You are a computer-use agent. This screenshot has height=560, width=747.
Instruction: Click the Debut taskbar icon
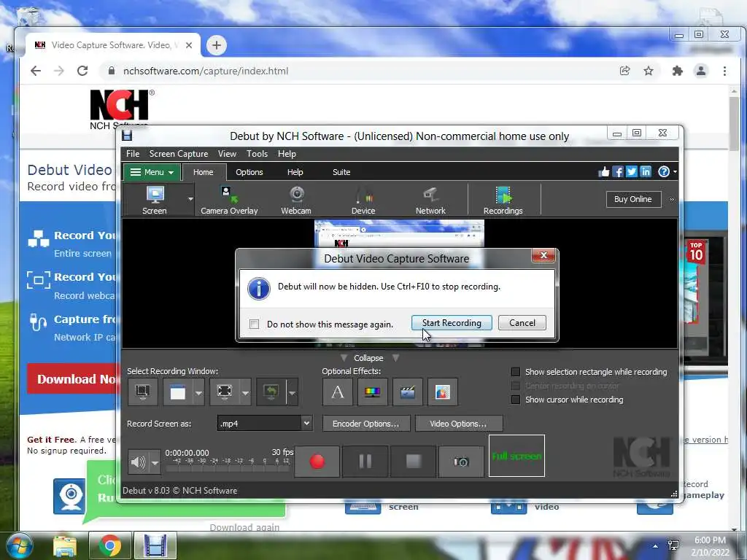[155, 545]
